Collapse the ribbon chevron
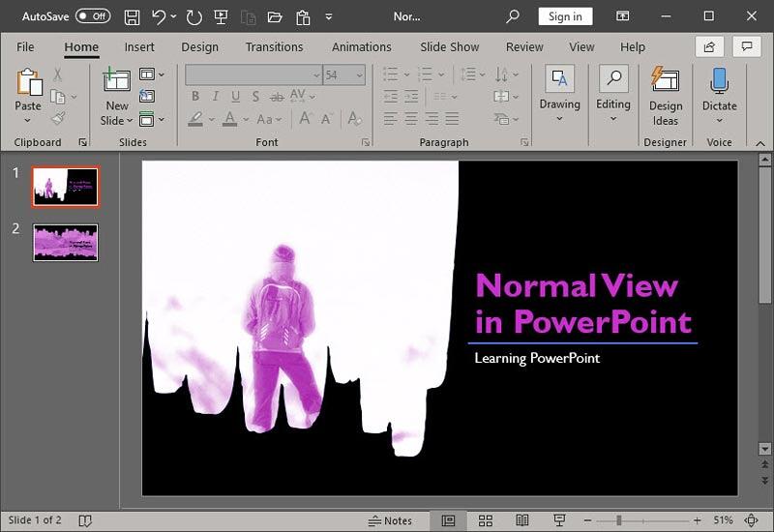This screenshot has width=774, height=532. coord(760,143)
